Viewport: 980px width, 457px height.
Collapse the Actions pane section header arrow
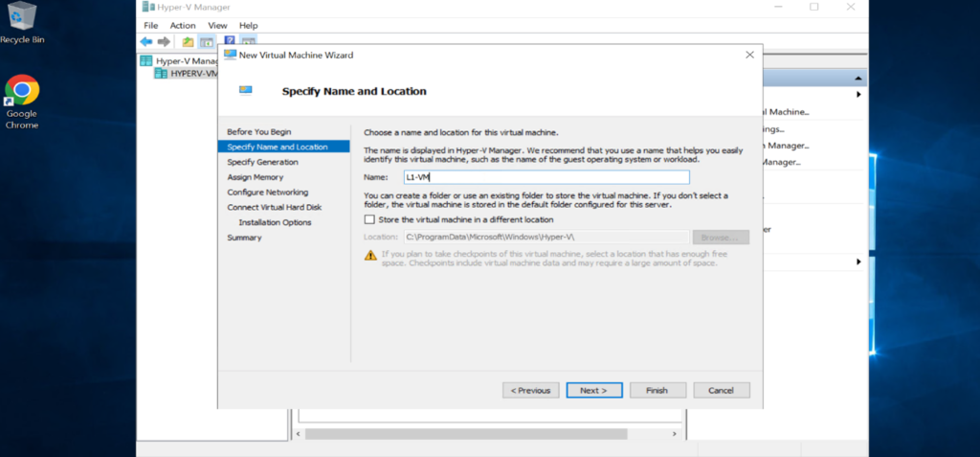tap(857, 79)
